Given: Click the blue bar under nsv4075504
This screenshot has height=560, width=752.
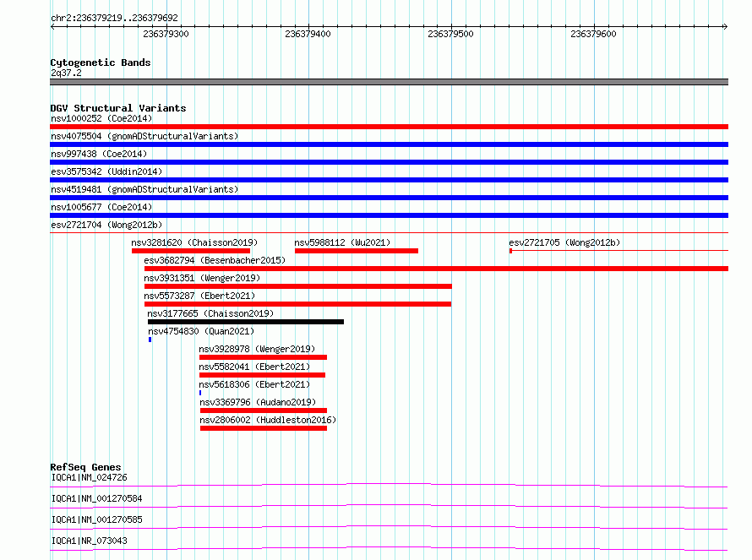Looking at the screenshot, I should coord(389,144).
